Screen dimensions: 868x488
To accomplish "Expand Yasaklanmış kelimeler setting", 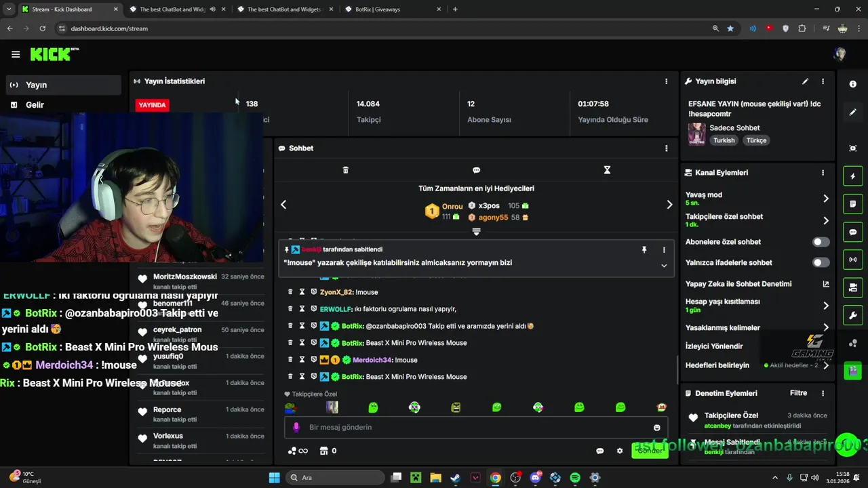I will [x=825, y=327].
